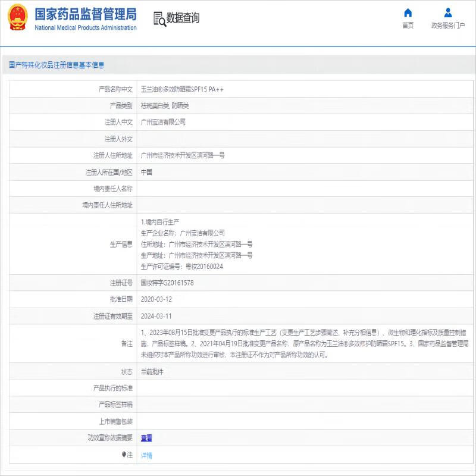Viewport: 476px width, 476px height.
Task: Click the 注 pin icon in last row
Action: click(124, 455)
